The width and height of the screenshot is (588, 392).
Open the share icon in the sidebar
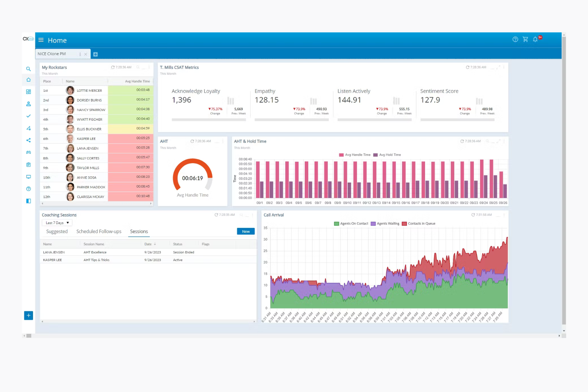29,140
